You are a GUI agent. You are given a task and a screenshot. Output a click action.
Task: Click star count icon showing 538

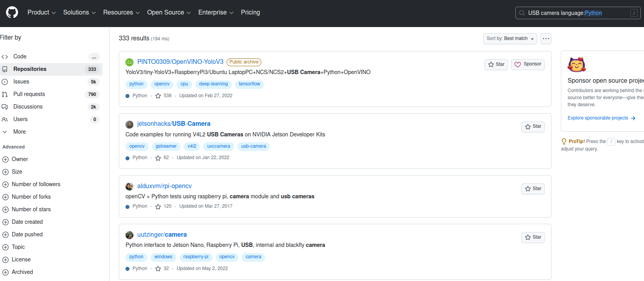(158, 96)
